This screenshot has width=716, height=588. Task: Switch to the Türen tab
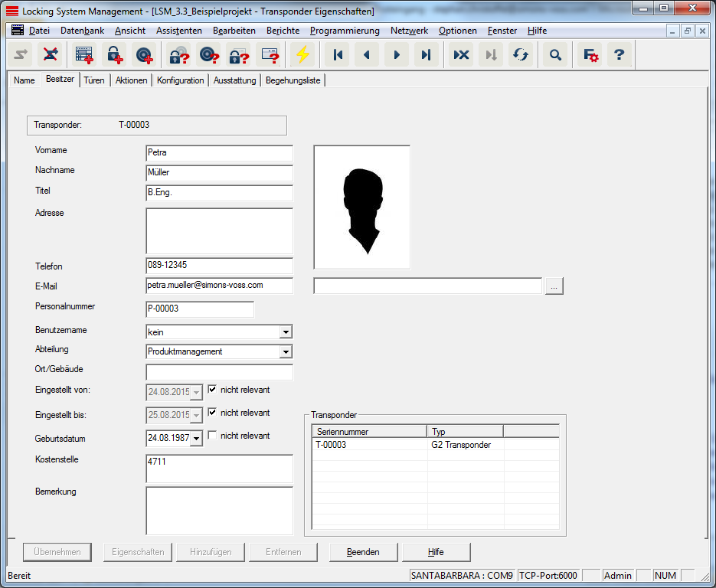(x=93, y=80)
